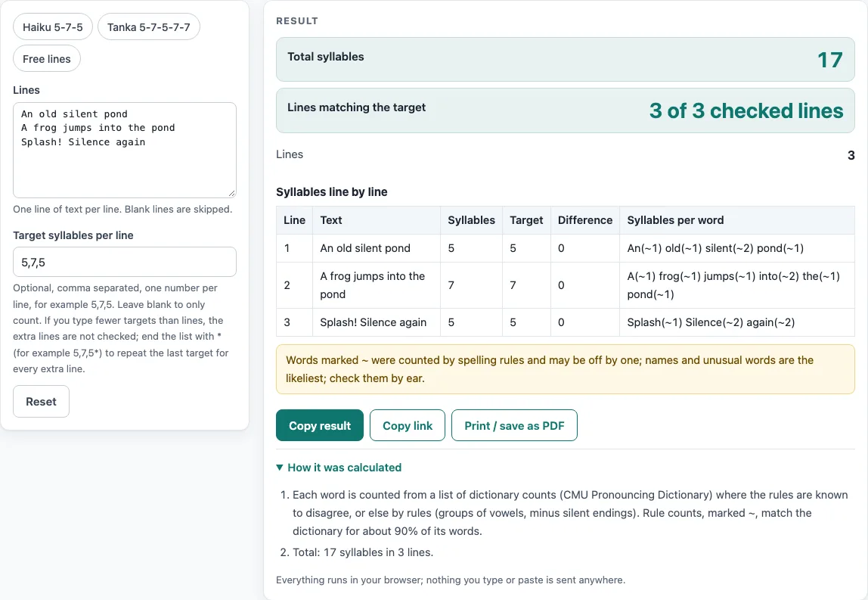Viewport: 868px width, 600px height.
Task: Select the Haiku 5-7-5 preset
Action: [53, 26]
